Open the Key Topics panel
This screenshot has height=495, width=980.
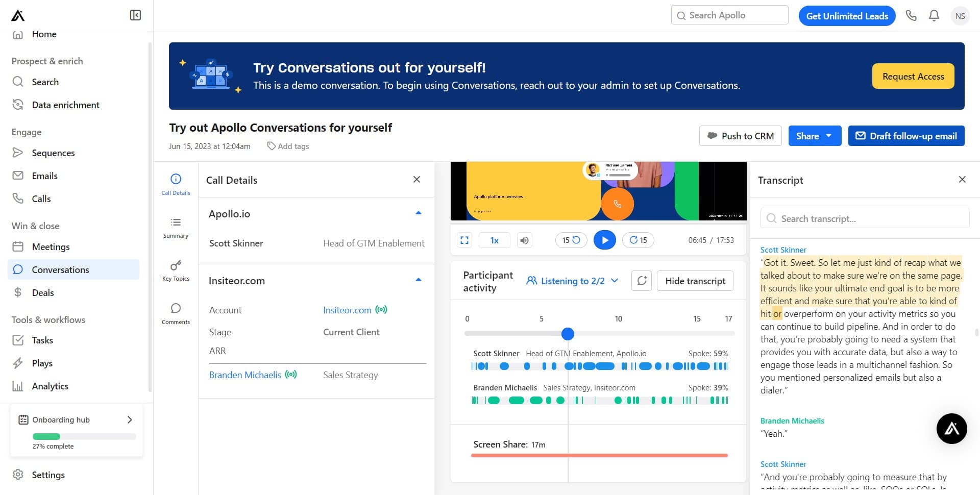pos(176,269)
